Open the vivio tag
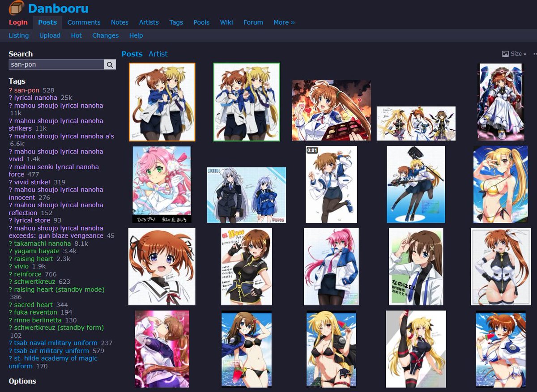The width and height of the screenshot is (537, 392). [x=22, y=266]
